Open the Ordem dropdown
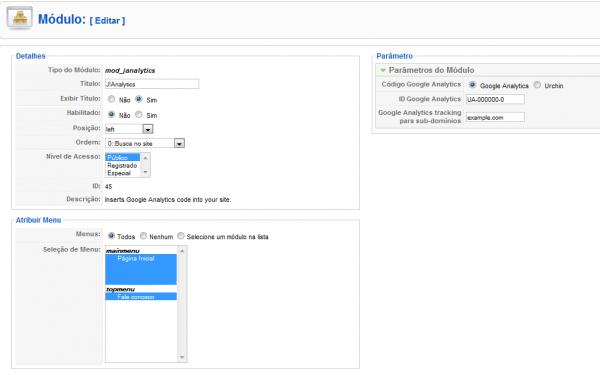This screenshot has width=600, height=373. (x=145, y=143)
